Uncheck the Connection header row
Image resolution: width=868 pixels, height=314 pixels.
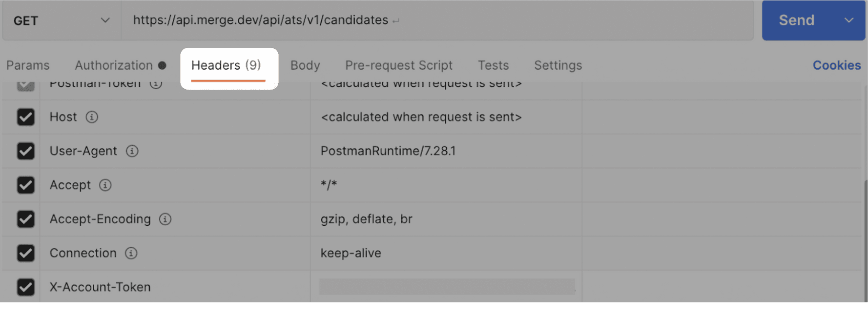pyautogui.click(x=26, y=253)
